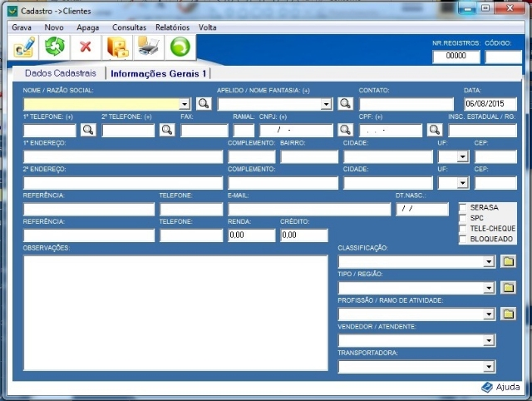Click the green Volta arrow icon

(x=180, y=47)
